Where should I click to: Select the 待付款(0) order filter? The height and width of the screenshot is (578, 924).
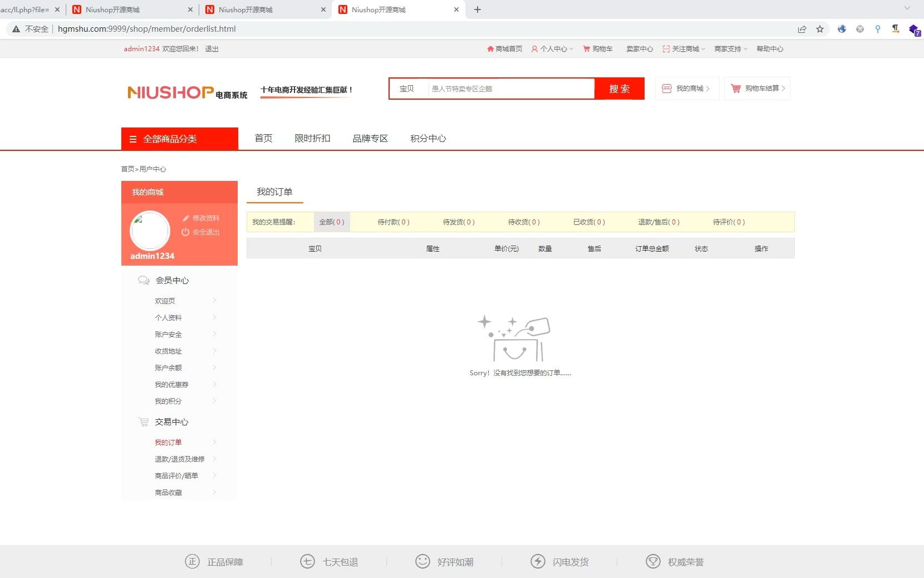pyautogui.click(x=394, y=222)
